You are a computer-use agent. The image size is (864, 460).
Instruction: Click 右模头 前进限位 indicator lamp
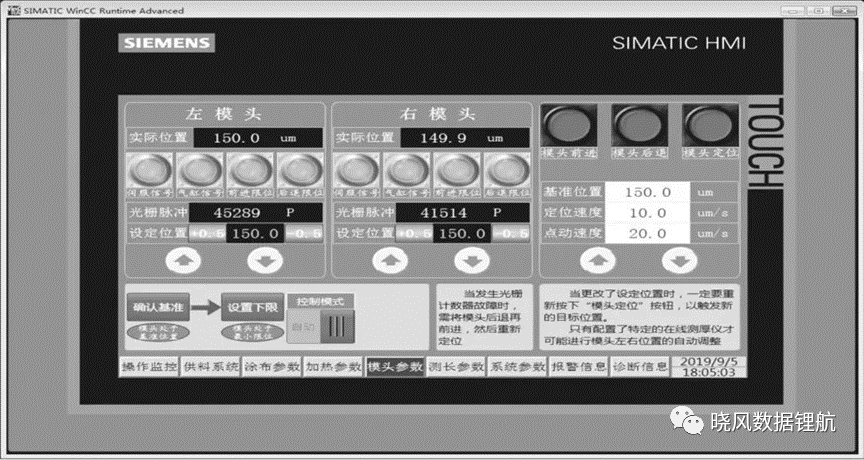[x=457, y=171]
